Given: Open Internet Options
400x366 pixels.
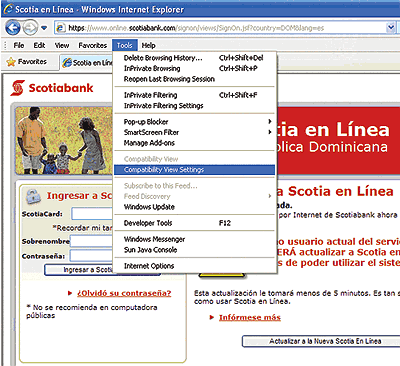Looking at the screenshot, I should (194, 266).
